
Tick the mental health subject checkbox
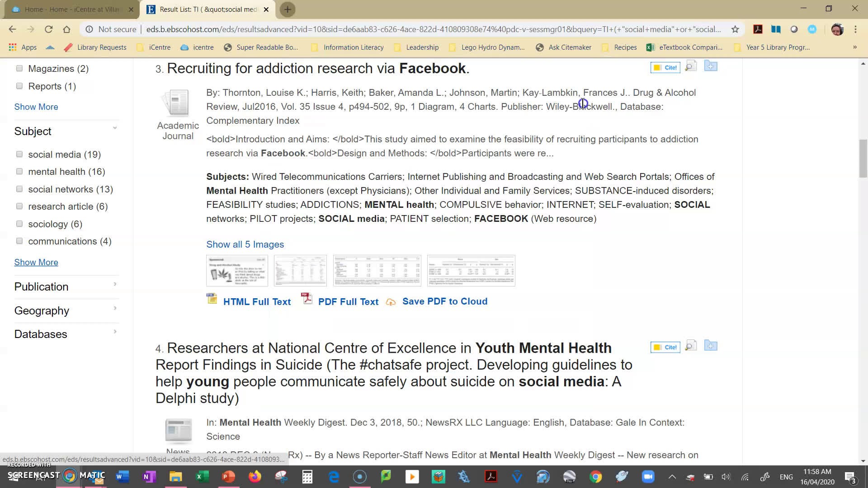tap(19, 172)
